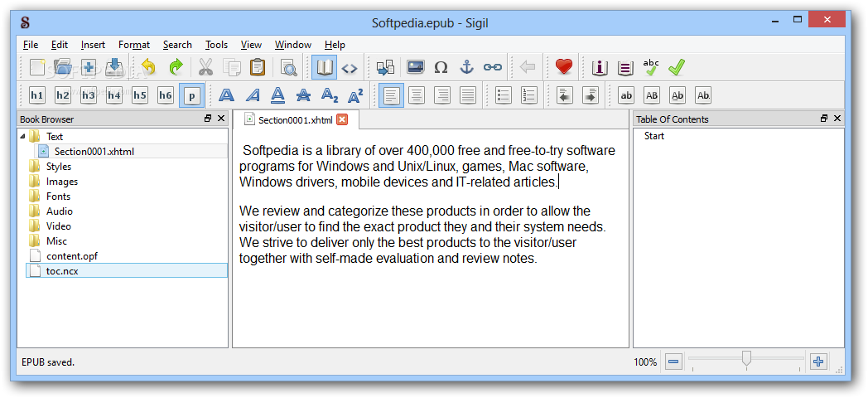Click the Copy icon
The width and height of the screenshot is (868, 398).
click(x=231, y=68)
